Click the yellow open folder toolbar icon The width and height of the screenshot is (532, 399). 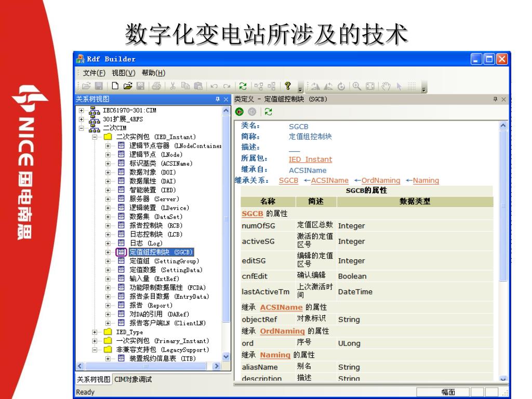pyautogui.click(x=128, y=86)
